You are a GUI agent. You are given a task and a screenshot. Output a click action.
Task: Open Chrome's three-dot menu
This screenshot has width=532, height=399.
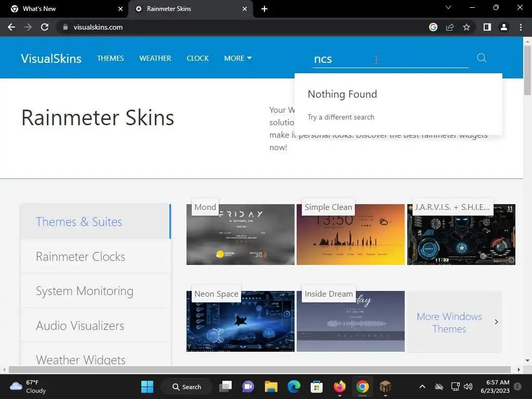[x=521, y=27]
